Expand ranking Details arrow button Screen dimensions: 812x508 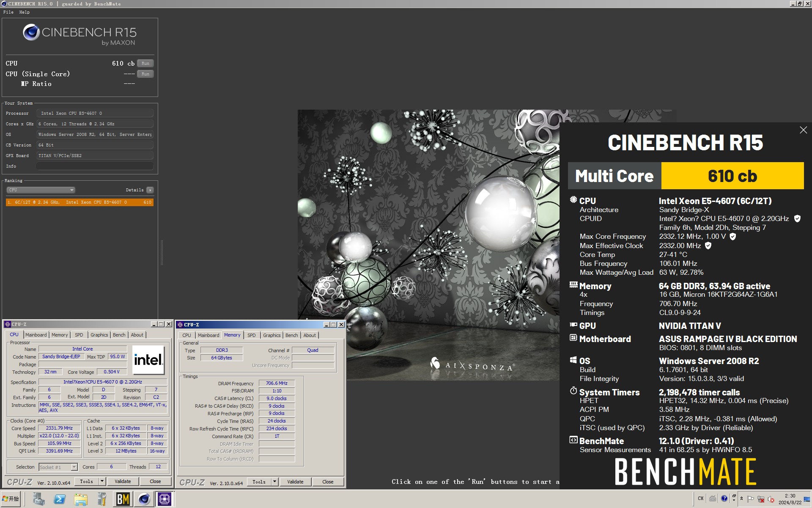[x=150, y=190]
